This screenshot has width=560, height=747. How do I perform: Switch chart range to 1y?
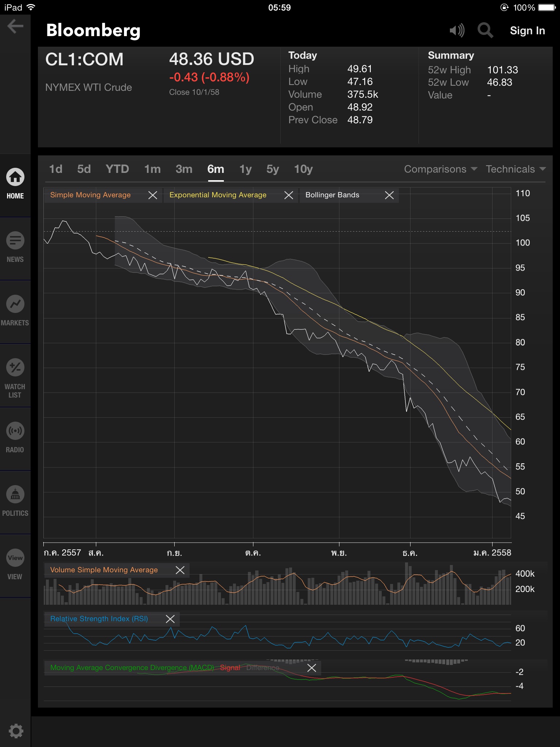[245, 169]
